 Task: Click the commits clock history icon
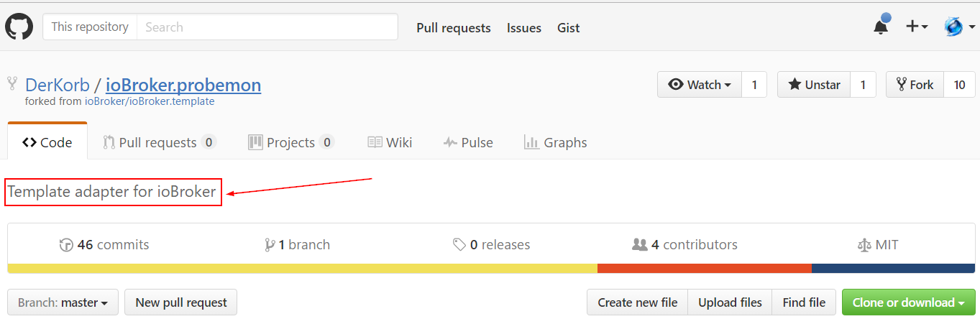(66, 245)
